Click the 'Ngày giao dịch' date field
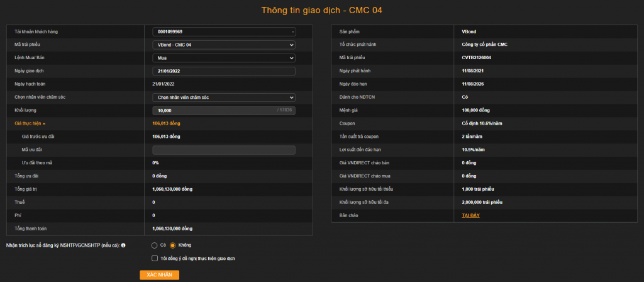Viewport: 644px width, 282px height. (224, 71)
